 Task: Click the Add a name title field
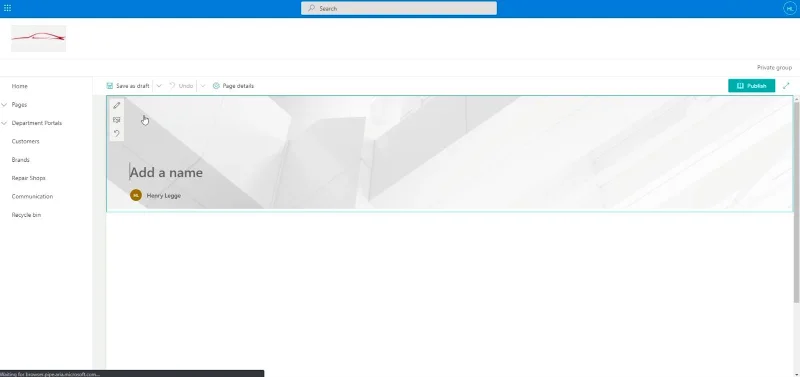click(x=166, y=172)
